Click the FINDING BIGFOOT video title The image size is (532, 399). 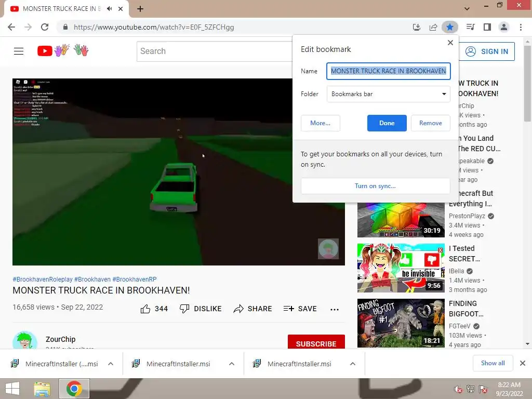tap(466, 309)
